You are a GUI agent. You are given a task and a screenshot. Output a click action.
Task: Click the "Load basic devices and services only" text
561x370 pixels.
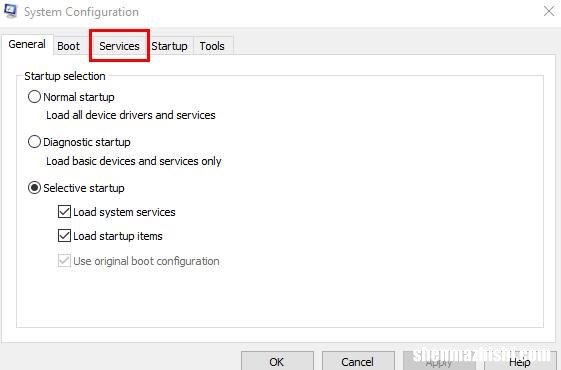point(134,161)
